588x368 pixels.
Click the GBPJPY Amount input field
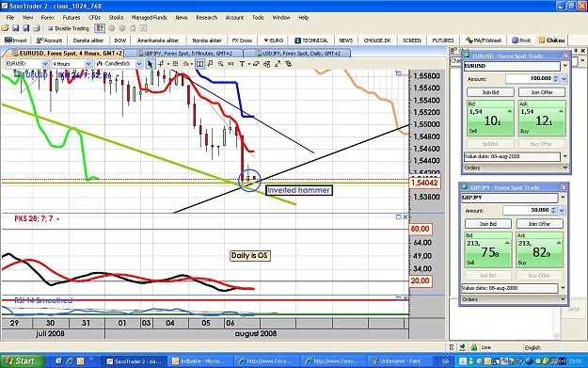pos(527,210)
